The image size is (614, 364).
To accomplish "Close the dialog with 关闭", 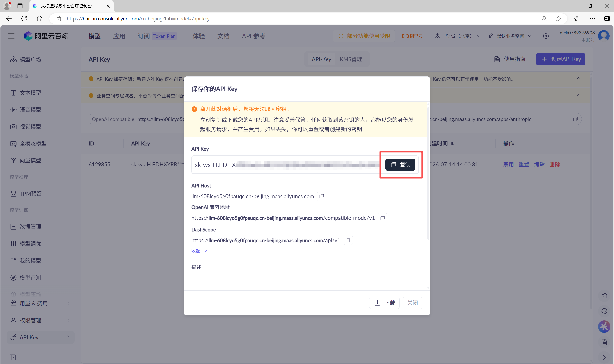I will click(412, 303).
